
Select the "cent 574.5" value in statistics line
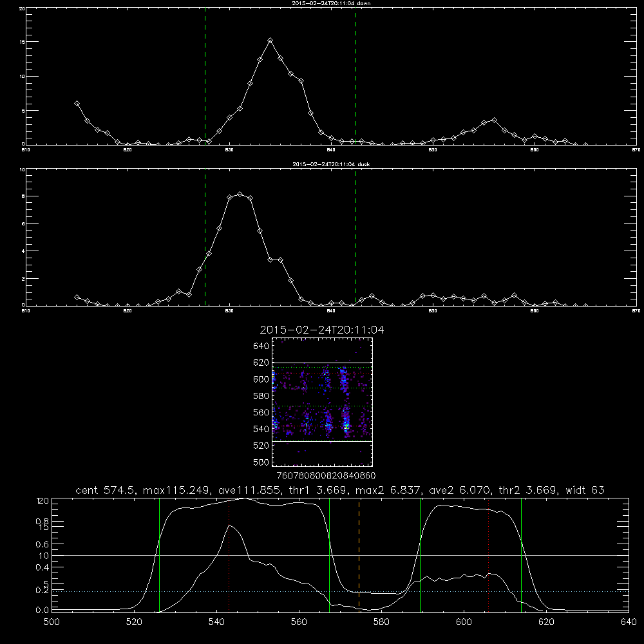[x=106, y=490]
